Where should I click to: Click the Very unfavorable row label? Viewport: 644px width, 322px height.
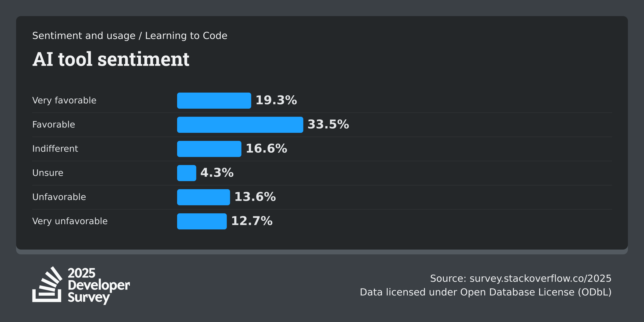70,221
